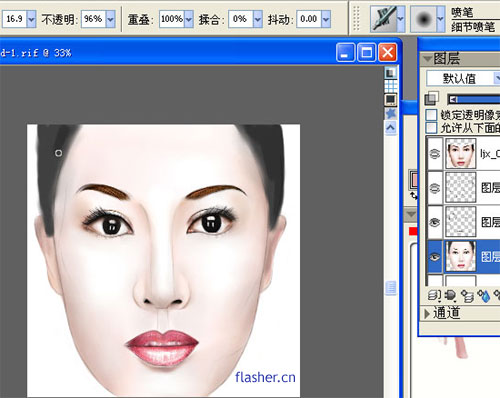Collapse the 图层 panel triangle
Image resolution: width=500 pixels, height=398 pixels.
[428, 59]
